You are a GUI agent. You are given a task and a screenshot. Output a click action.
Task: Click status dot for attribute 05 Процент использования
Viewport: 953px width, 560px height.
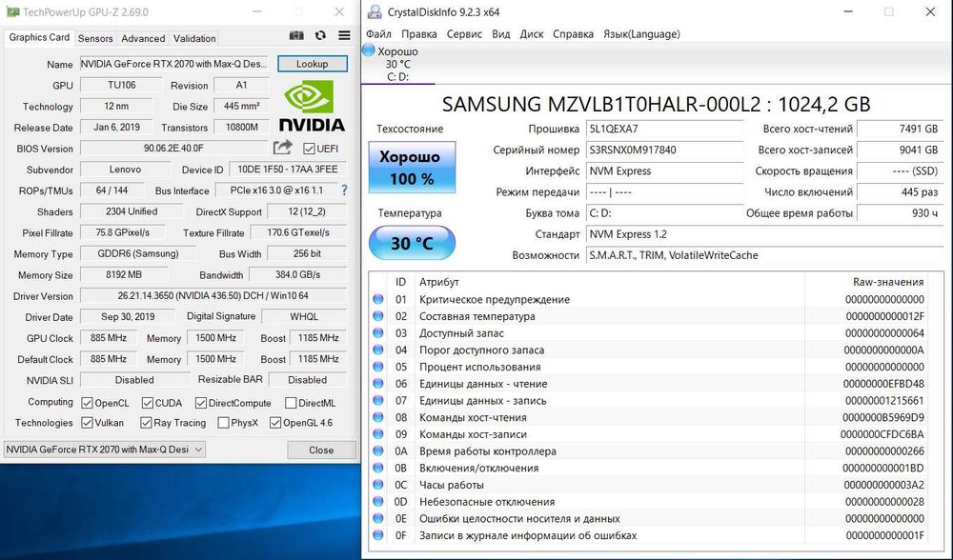(378, 367)
